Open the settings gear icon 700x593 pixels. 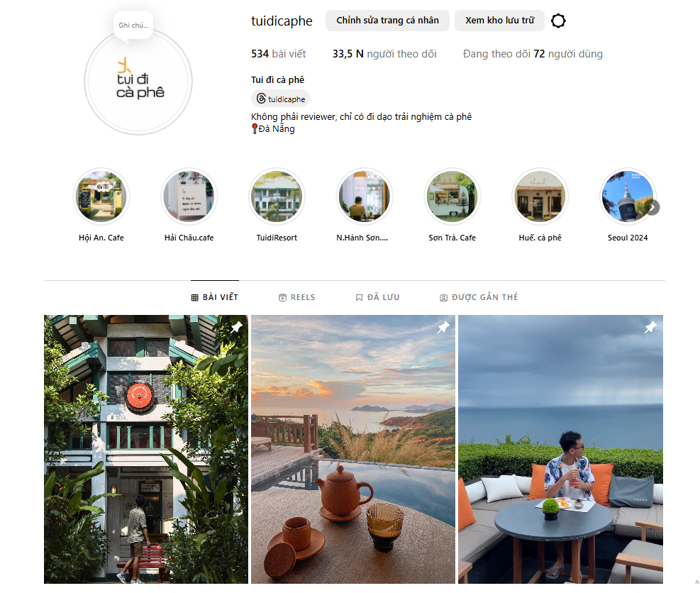(558, 21)
